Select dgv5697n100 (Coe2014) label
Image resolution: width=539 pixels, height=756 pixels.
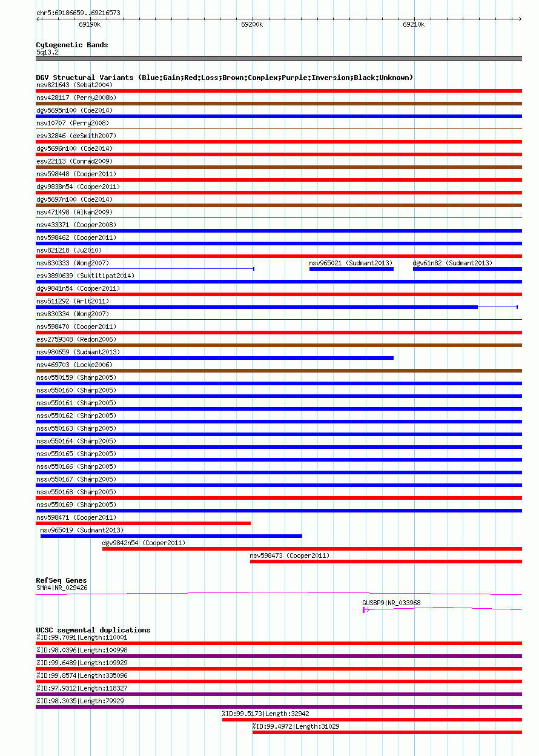coord(74,199)
